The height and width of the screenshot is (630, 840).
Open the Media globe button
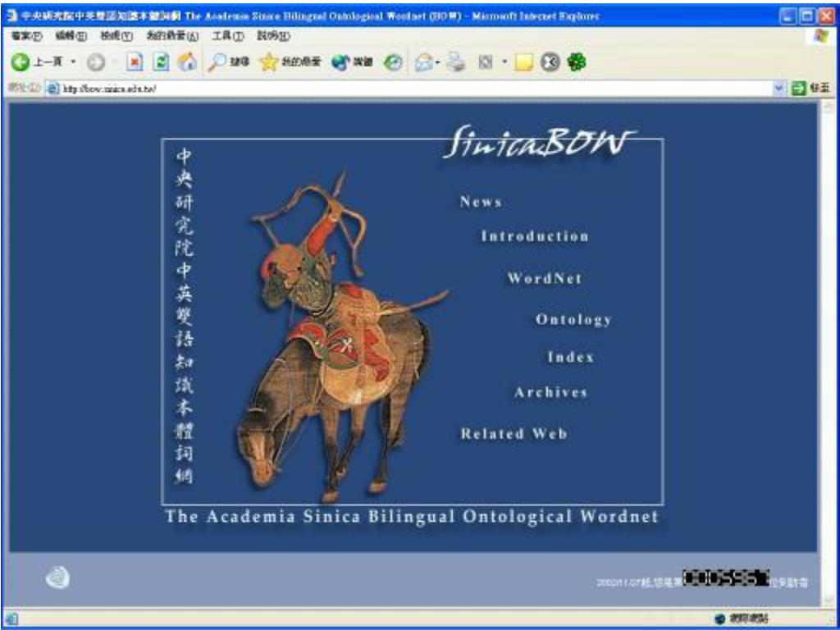coord(352,63)
